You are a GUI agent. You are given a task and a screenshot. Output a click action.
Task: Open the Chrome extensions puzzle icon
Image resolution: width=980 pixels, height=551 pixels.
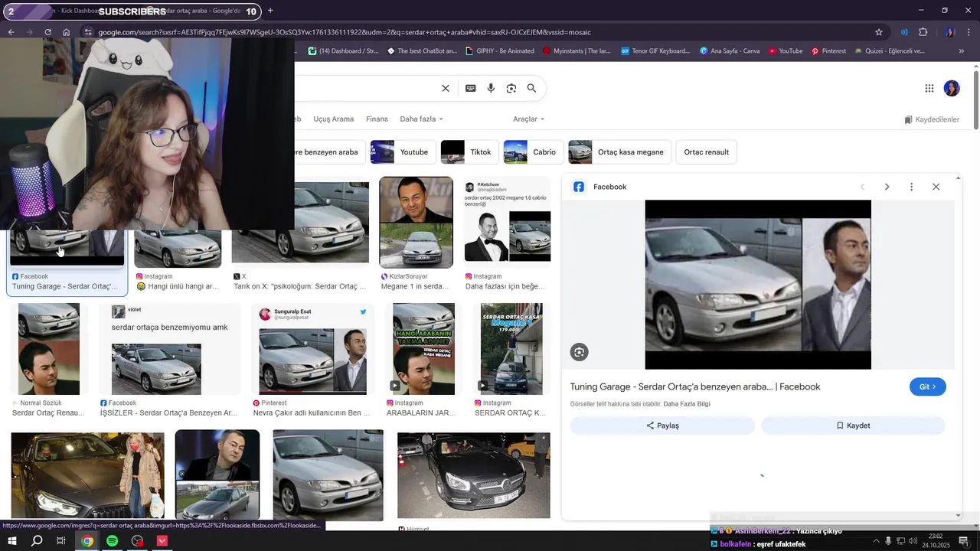(923, 32)
